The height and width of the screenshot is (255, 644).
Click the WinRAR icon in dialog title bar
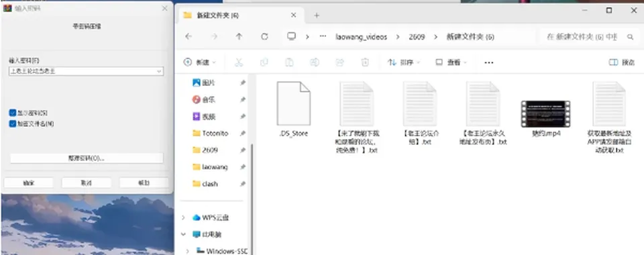tap(7, 8)
